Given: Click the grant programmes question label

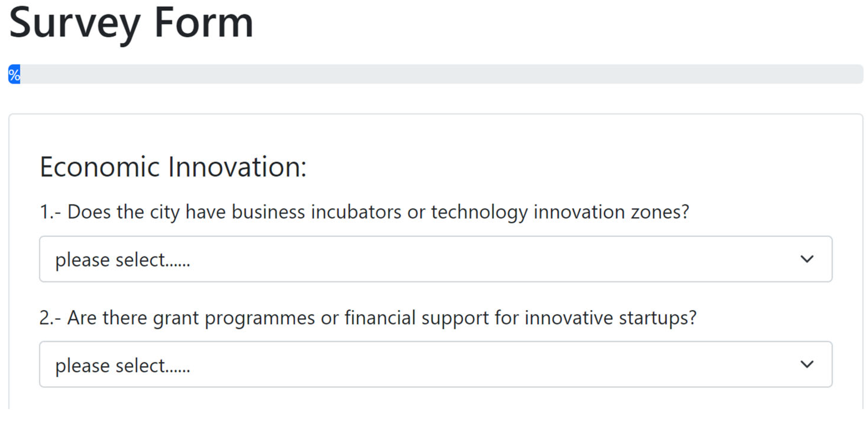Looking at the screenshot, I should [368, 317].
